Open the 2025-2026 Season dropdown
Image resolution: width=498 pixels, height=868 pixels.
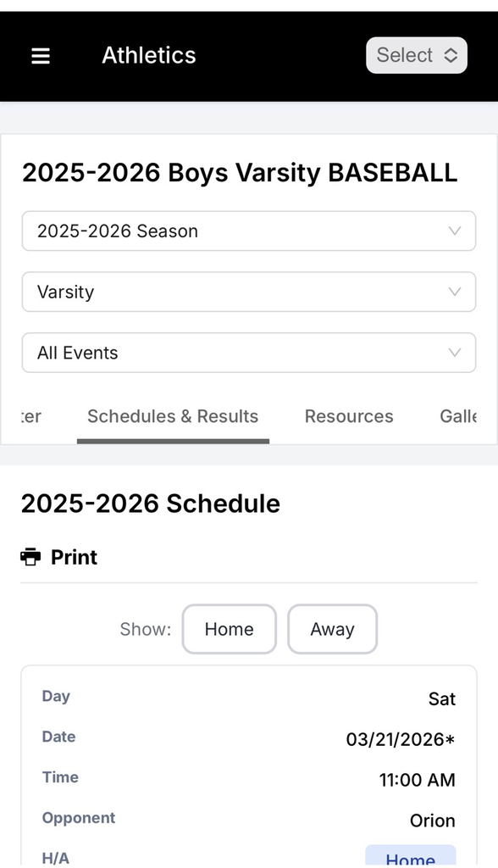click(x=249, y=231)
